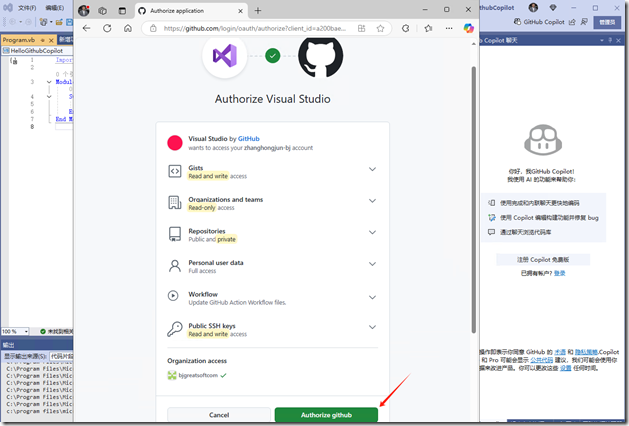Pin the Program.vb tab

pos(43,40)
